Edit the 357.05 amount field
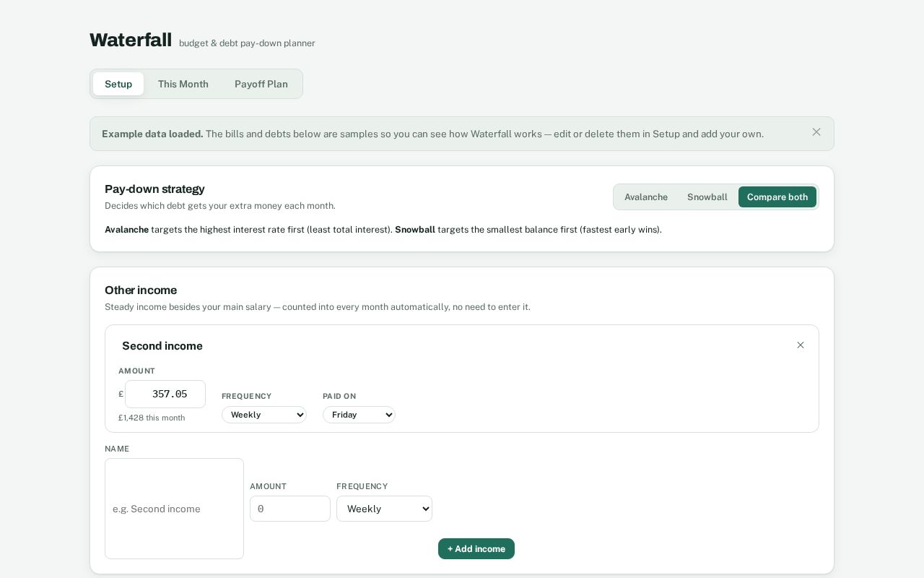Viewport: 924px width, 578px height. coord(165,394)
